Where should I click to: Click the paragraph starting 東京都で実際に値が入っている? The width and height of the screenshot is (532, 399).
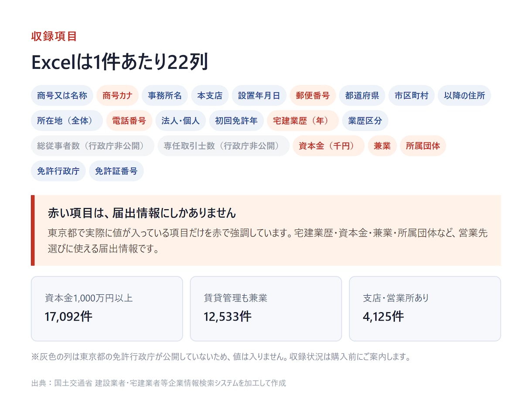pos(267,241)
